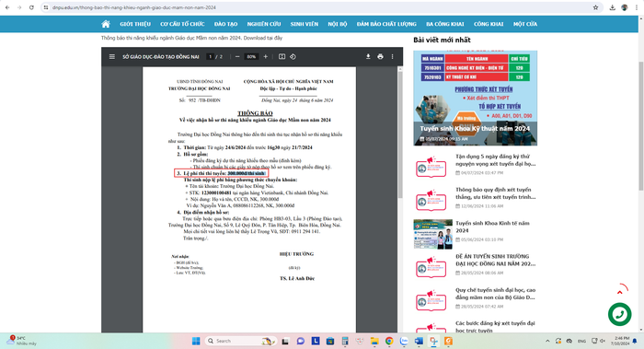
Task: Open the Windows Start menu
Action: 196,341
